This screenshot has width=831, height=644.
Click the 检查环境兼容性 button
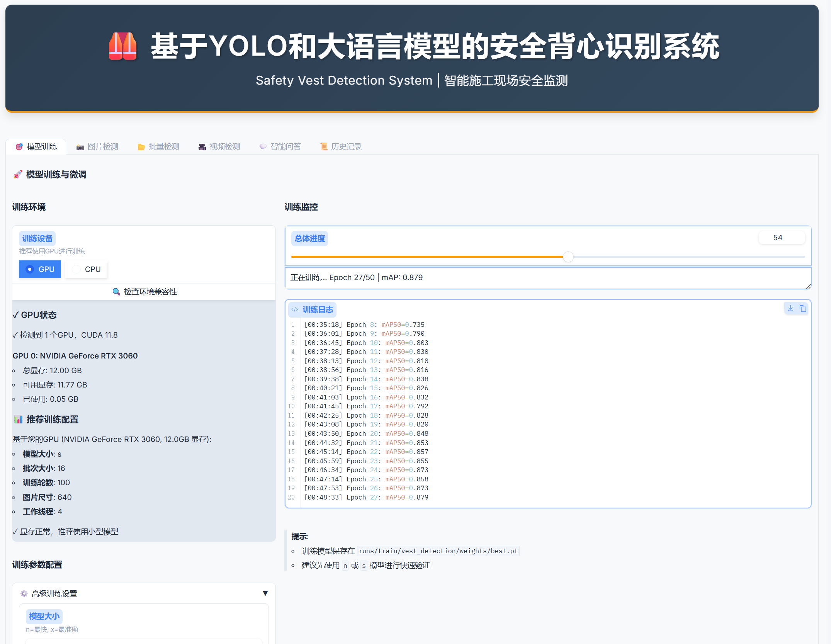pyautogui.click(x=144, y=292)
